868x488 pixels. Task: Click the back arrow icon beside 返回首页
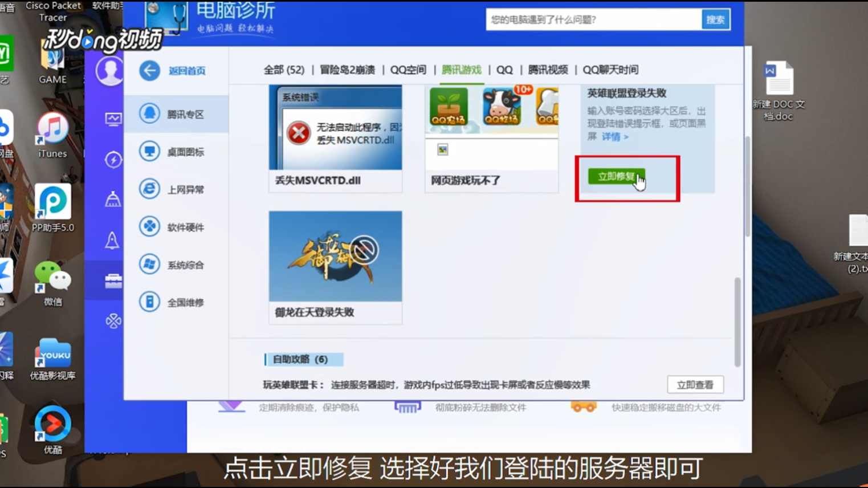[x=150, y=71]
